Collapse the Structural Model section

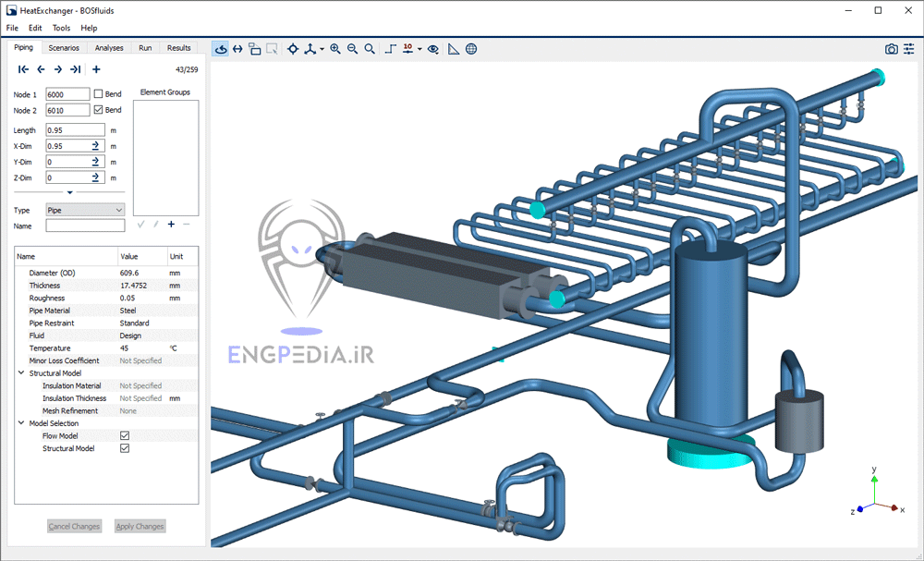[21, 373]
